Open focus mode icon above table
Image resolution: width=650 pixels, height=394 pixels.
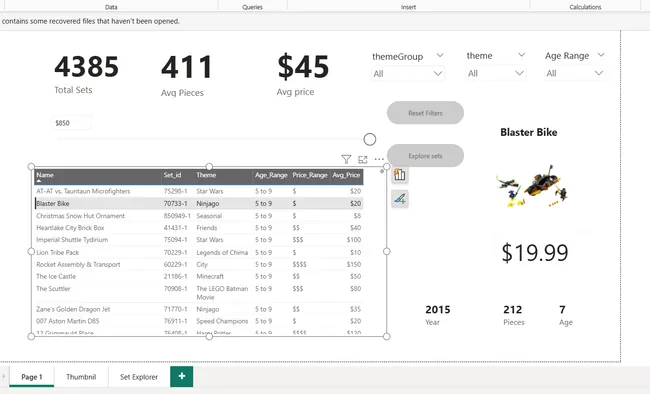363,159
